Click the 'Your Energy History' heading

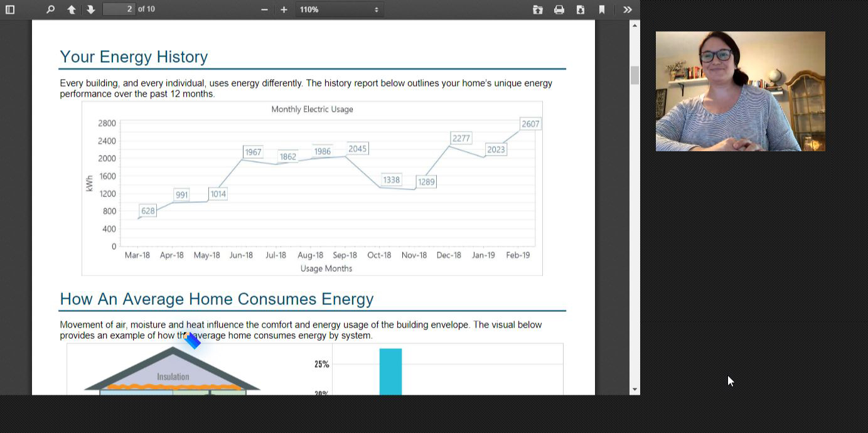click(134, 56)
